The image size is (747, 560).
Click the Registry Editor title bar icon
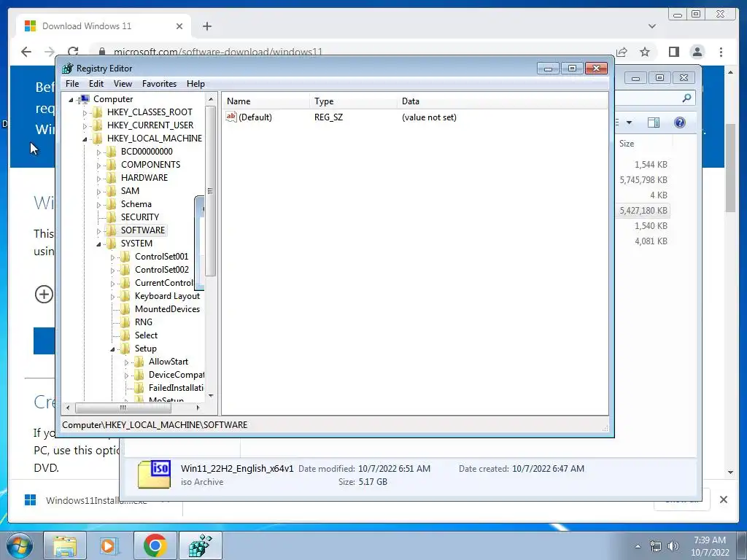coord(68,69)
